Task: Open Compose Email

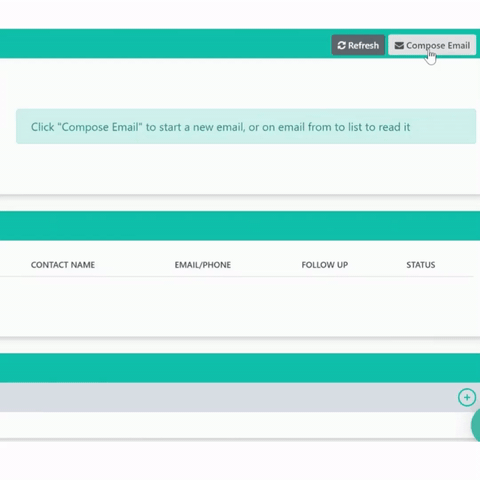Action: (x=432, y=45)
